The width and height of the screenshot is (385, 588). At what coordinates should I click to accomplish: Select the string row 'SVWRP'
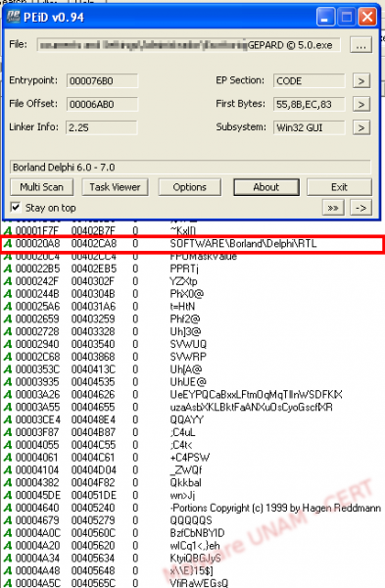coord(188,357)
